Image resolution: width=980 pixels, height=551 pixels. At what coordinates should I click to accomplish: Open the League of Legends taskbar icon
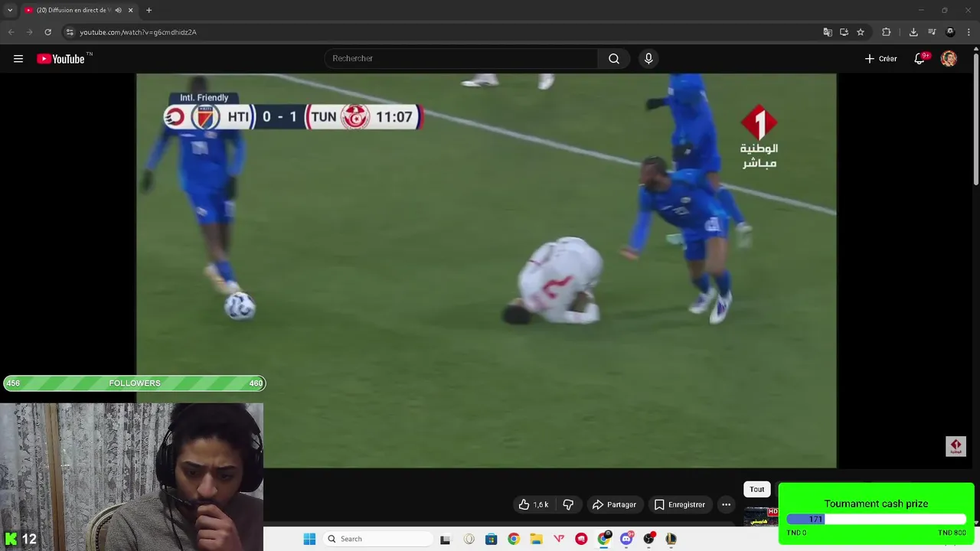point(671,539)
